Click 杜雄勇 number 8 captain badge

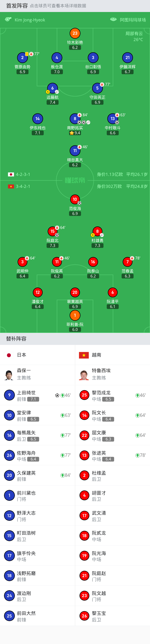[97, 231]
